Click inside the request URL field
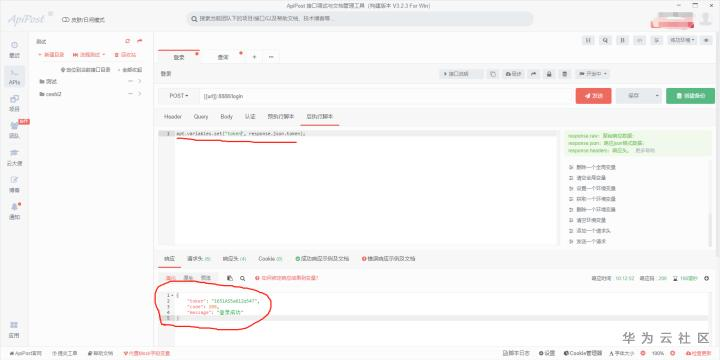 pos(385,96)
